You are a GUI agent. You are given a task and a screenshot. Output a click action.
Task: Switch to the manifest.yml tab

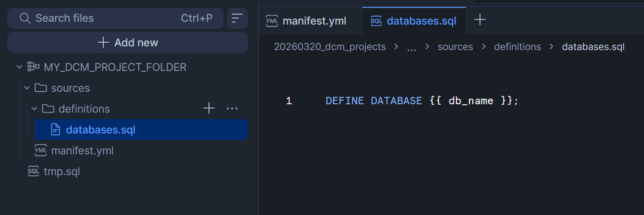pos(306,21)
